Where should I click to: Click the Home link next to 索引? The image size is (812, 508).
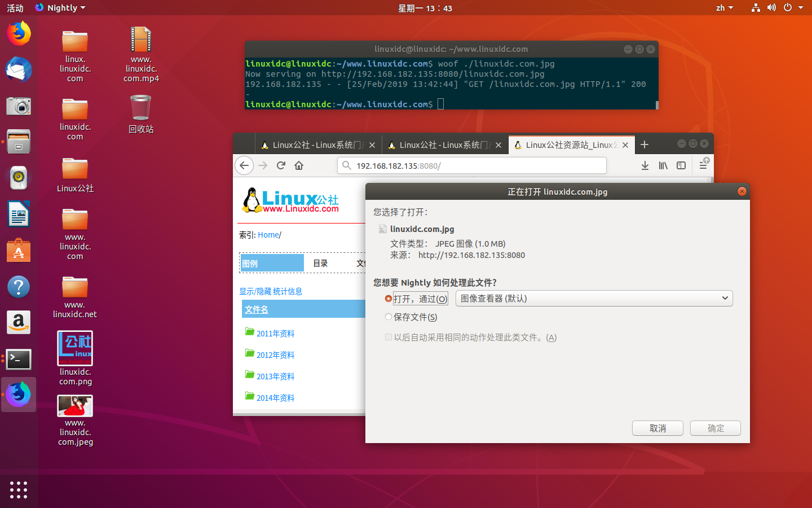pyautogui.click(x=268, y=235)
